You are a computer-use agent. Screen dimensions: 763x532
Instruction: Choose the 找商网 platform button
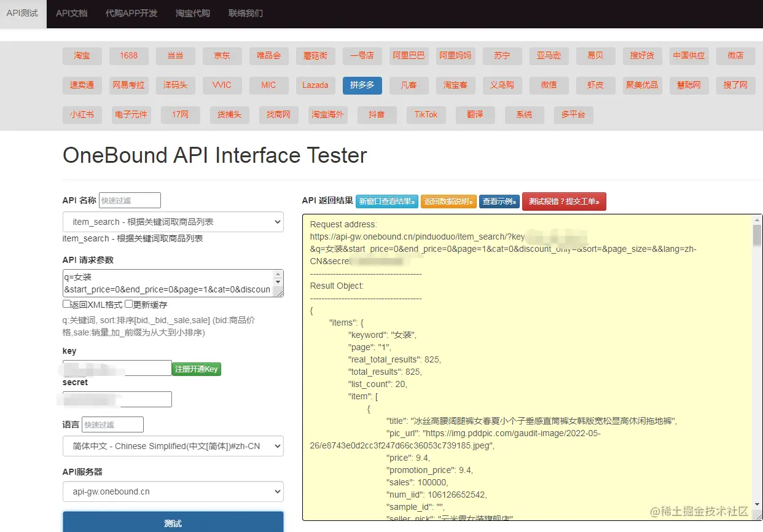279,115
